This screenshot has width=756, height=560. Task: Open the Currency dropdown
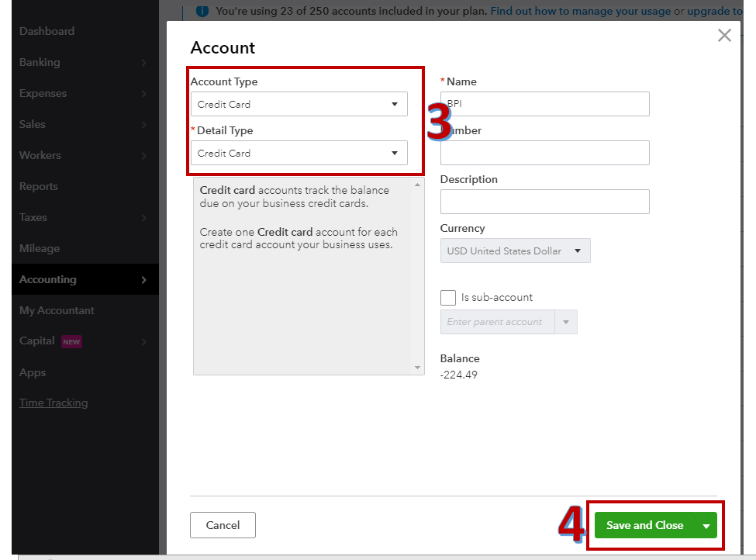pyautogui.click(x=515, y=251)
